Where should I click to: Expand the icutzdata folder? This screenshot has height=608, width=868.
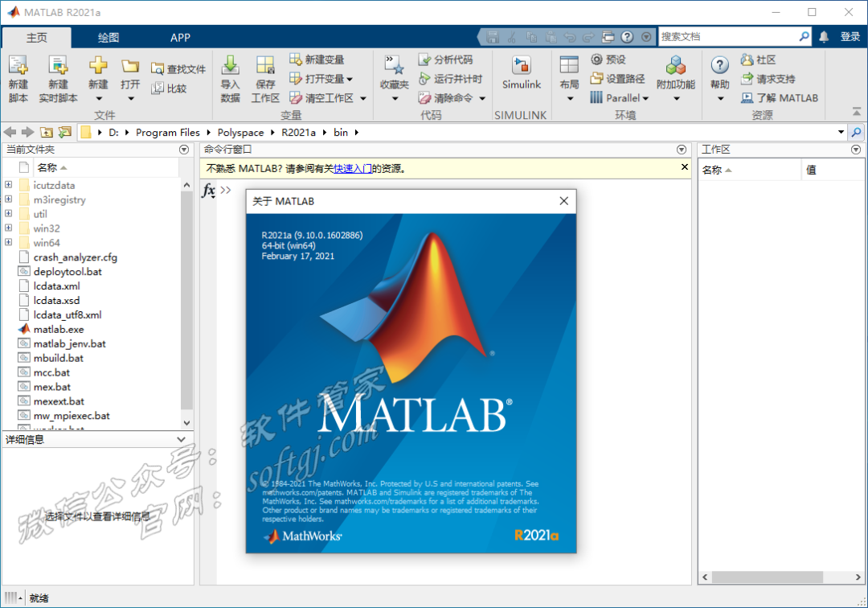(x=8, y=184)
